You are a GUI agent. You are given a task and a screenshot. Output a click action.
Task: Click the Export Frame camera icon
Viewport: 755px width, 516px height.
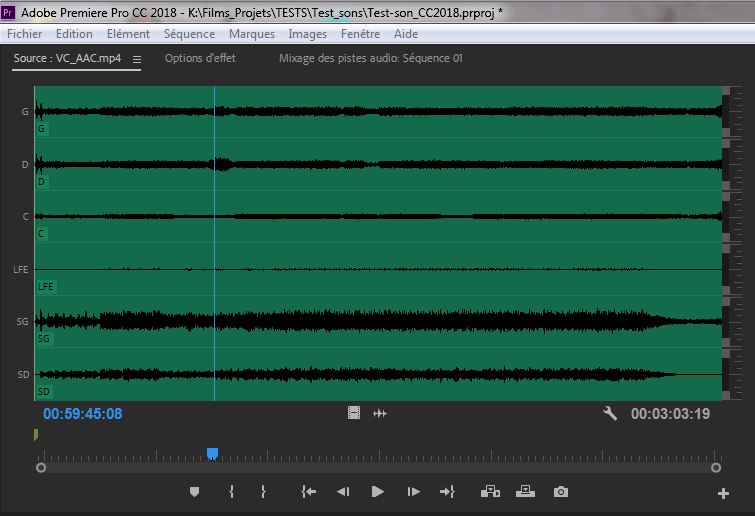[561, 491]
